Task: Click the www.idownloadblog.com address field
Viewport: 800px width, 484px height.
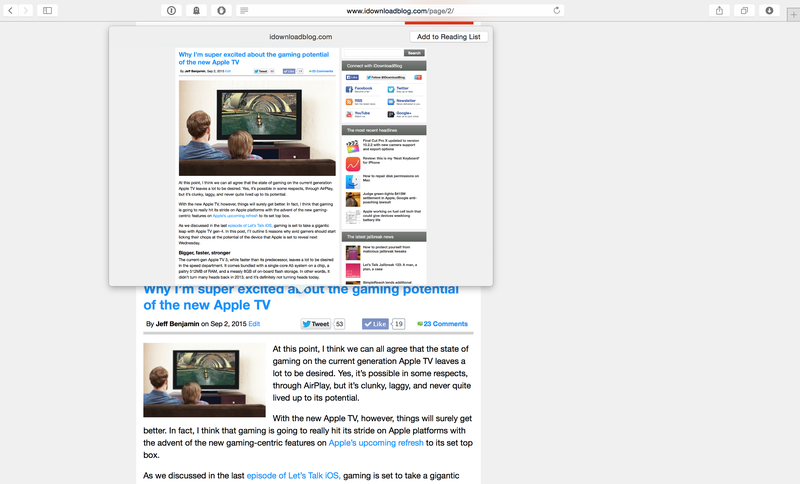Action: 400,10
